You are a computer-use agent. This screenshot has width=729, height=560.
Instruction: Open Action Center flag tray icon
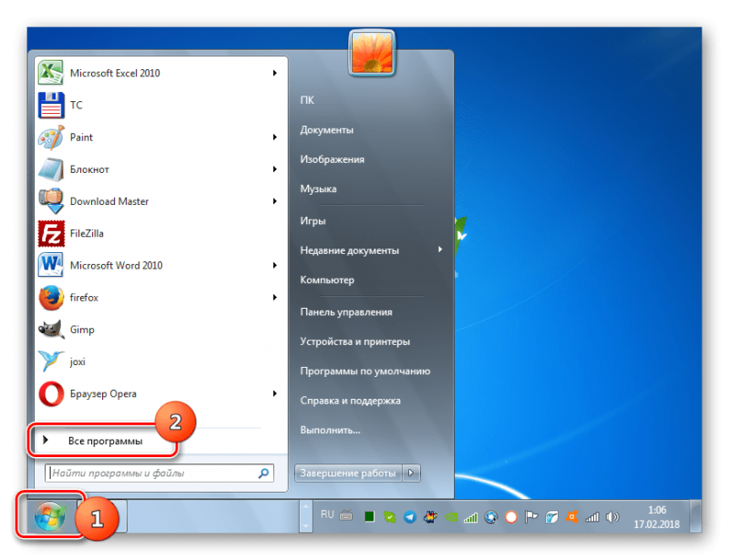pyautogui.click(x=531, y=517)
